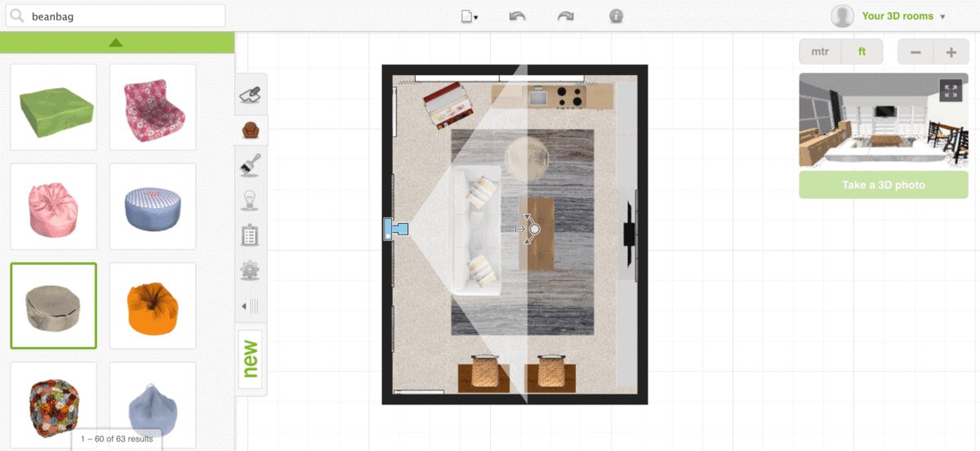Viewport: 980px width, 451px height.
Task: Open the settings gear tab
Action: (x=251, y=270)
